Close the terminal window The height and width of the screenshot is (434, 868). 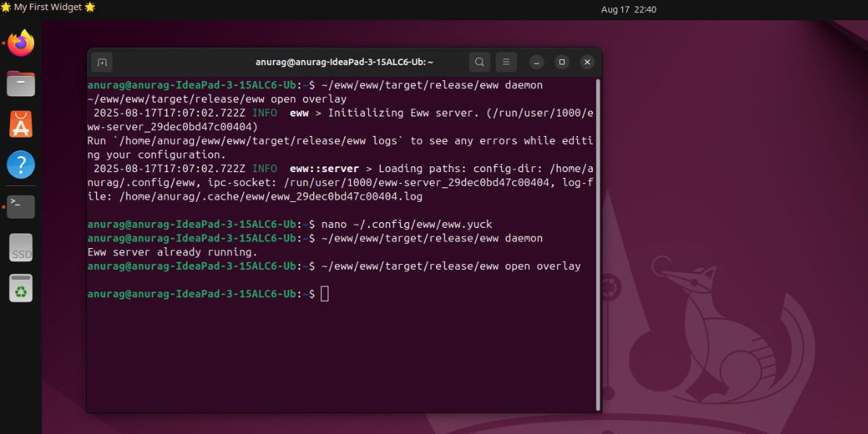587,62
